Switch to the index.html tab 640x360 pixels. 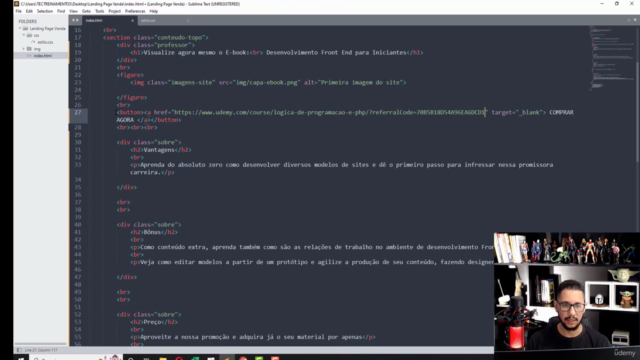pos(109,20)
